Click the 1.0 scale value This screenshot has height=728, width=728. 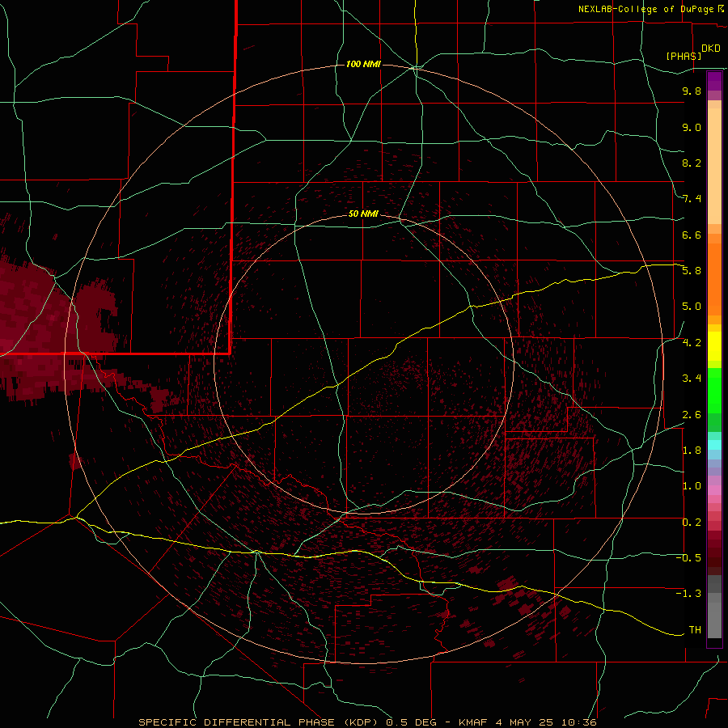point(692,486)
